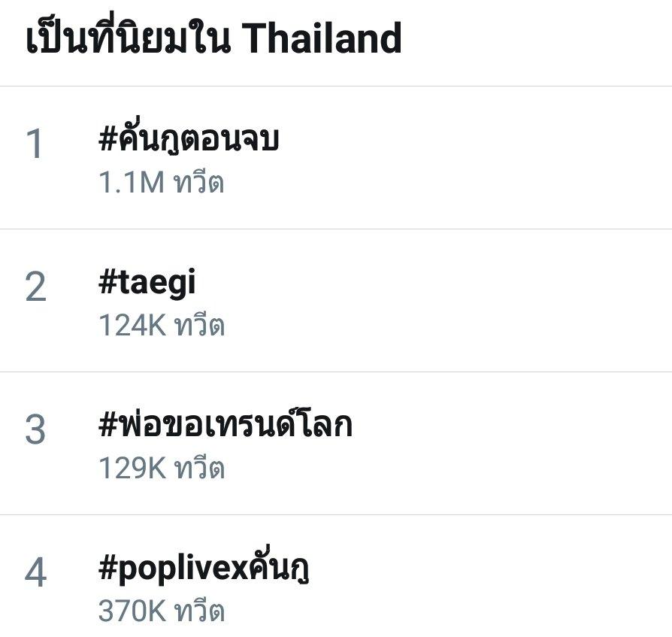
Task: Click the เป็นที่นิยมใน heading text
Action: [128, 36]
